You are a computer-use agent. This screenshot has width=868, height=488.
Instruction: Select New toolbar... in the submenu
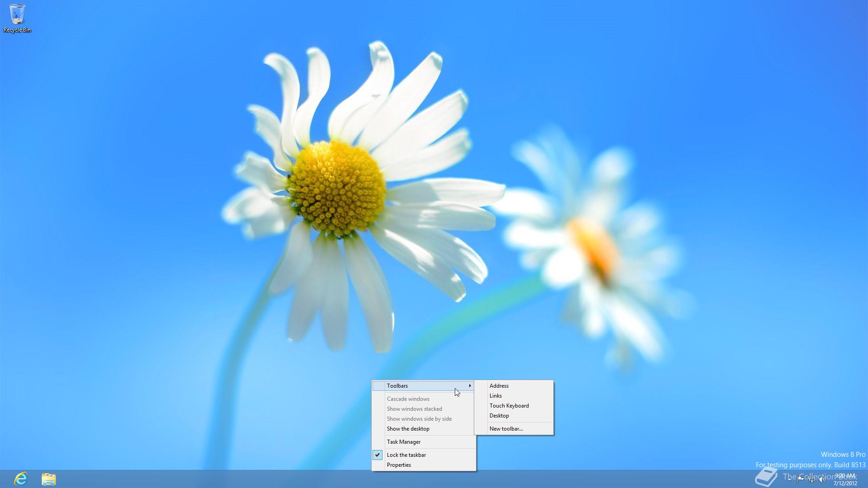pos(514,429)
